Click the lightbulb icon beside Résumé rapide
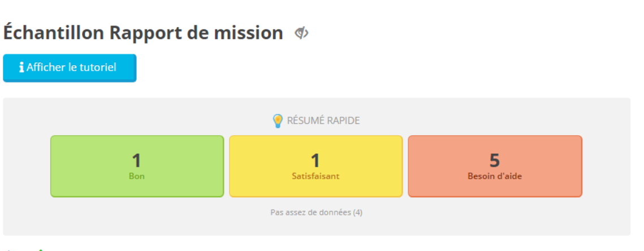The width and height of the screenshot is (644, 251). pos(278,121)
